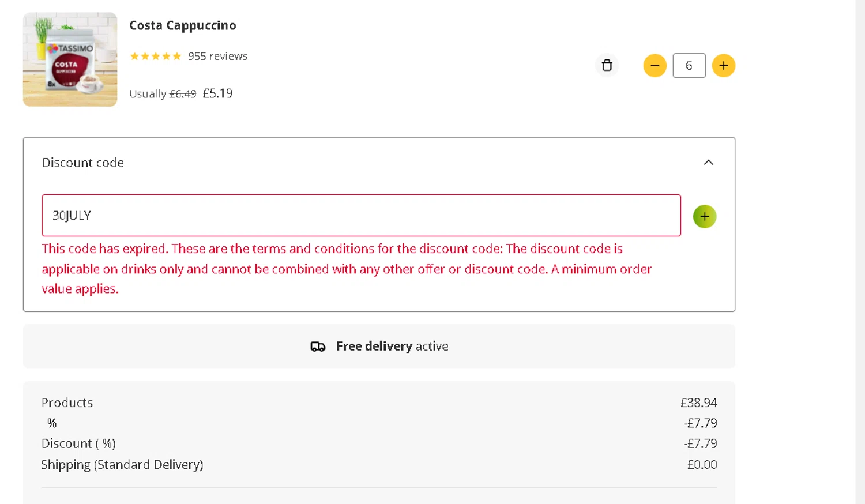The height and width of the screenshot is (504, 865).
Task: Click the sale price £5.19
Action: [x=217, y=93]
